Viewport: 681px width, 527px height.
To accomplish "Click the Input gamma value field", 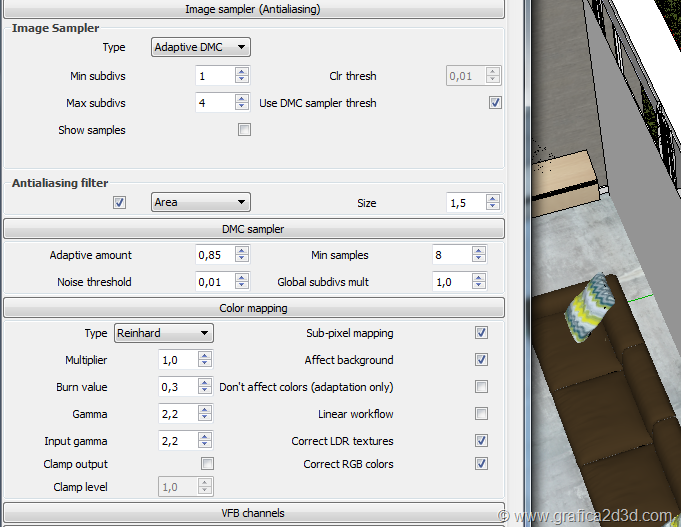I will (178, 441).
